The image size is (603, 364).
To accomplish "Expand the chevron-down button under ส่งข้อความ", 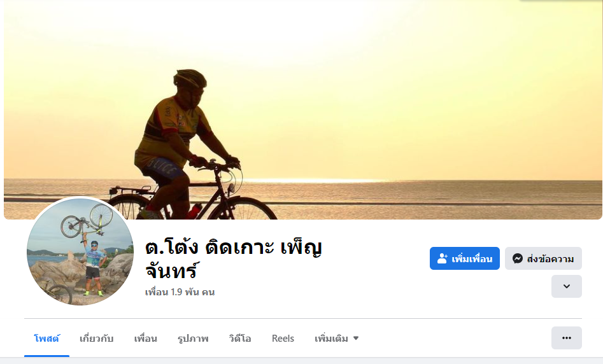I will [567, 286].
